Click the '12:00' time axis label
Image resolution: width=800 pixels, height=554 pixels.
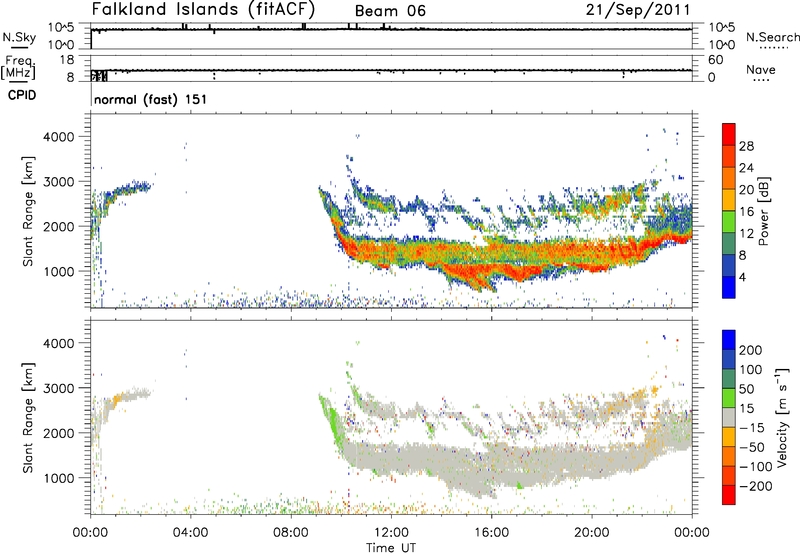click(x=391, y=533)
